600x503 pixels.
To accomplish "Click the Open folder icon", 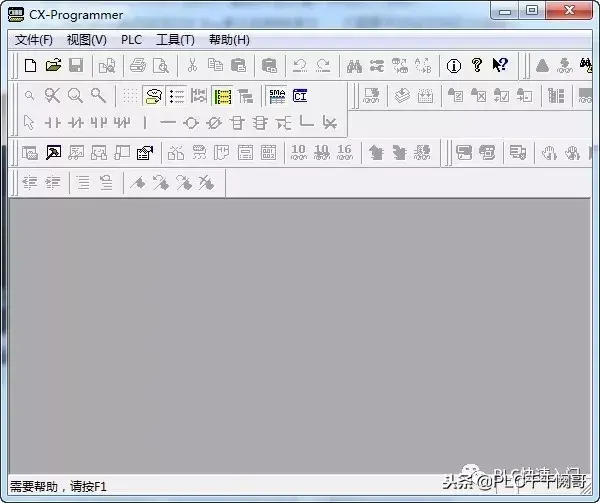I will click(53, 65).
